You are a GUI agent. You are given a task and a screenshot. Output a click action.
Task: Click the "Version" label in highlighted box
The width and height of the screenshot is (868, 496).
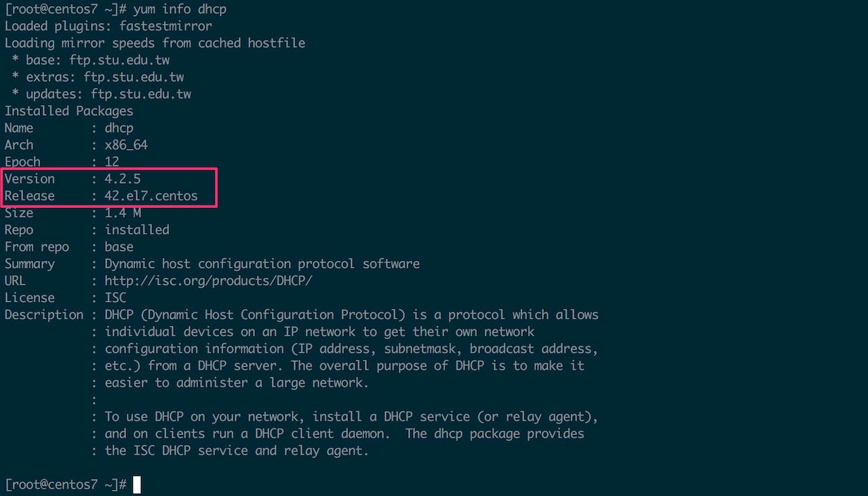(30, 179)
